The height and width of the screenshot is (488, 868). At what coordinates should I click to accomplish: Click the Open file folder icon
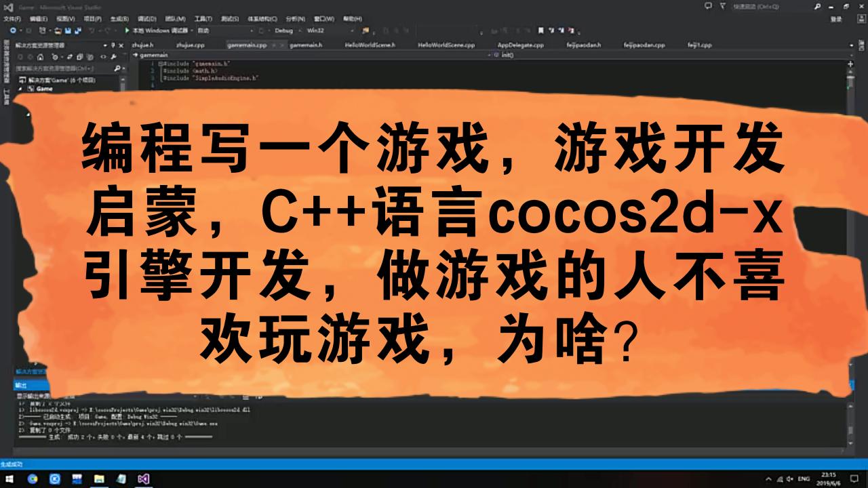pyautogui.click(x=58, y=30)
